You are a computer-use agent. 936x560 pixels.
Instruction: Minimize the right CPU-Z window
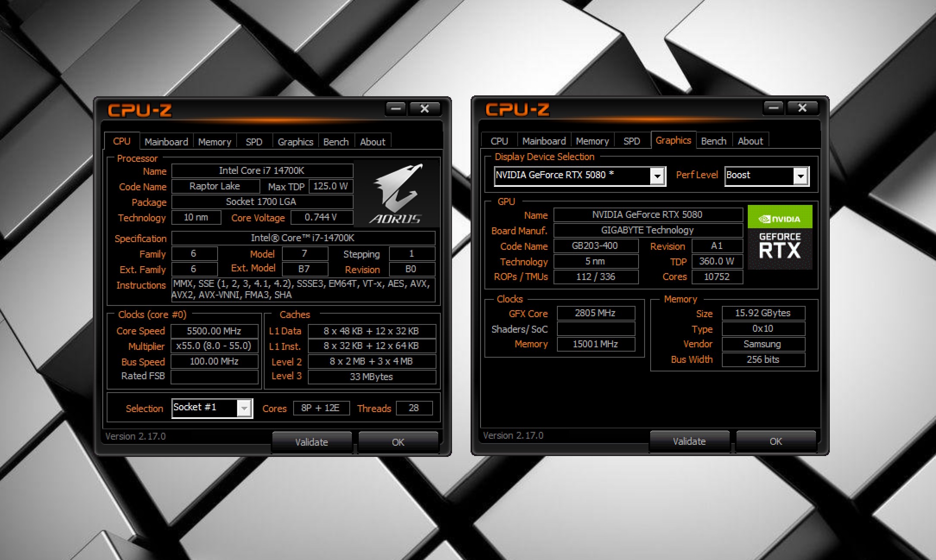(773, 108)
